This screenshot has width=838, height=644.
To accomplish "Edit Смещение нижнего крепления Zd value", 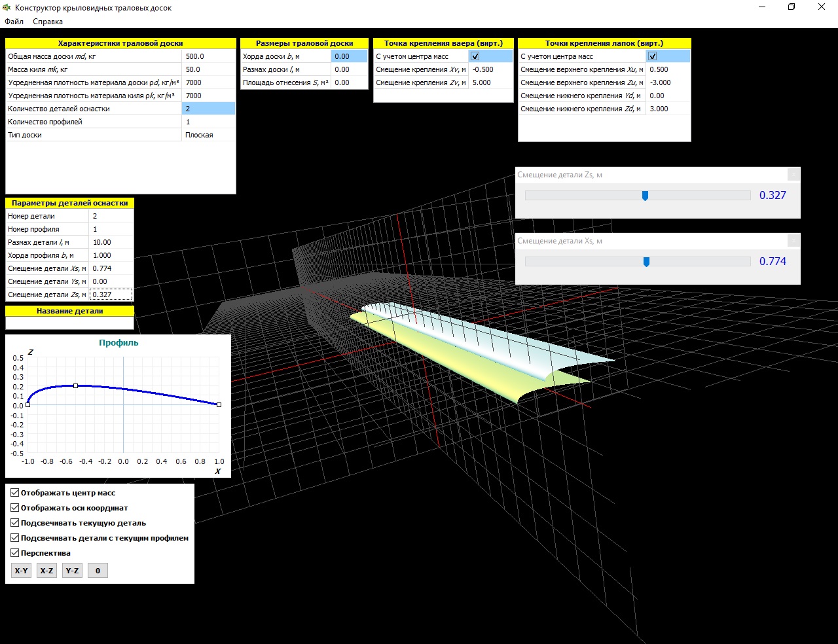I will (x=668, y=109).
